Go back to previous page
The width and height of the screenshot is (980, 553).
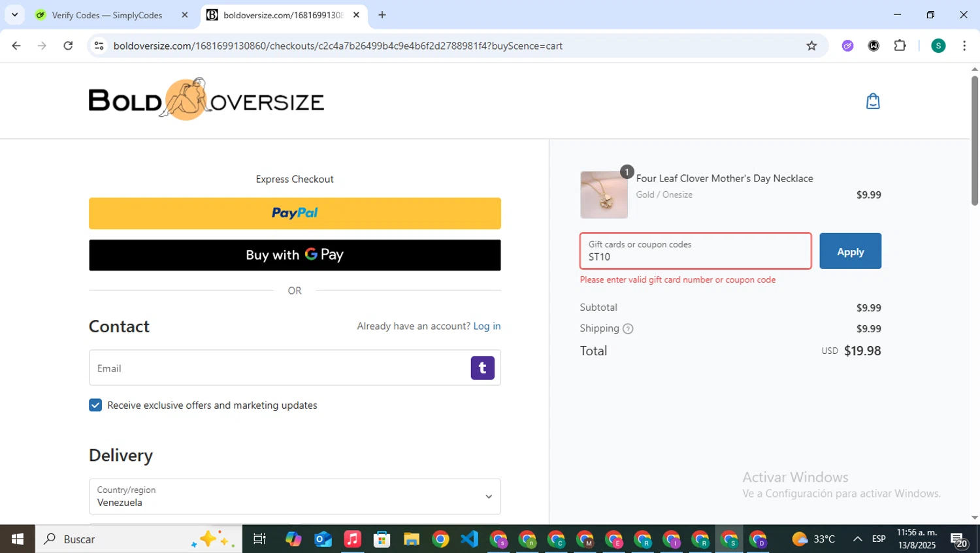pyautogui.click(x=16, y=46)
